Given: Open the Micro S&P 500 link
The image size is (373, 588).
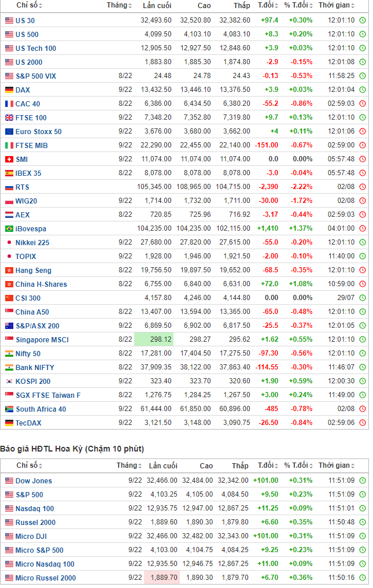Looking at the screenshot, I should [x=39, y=550].
